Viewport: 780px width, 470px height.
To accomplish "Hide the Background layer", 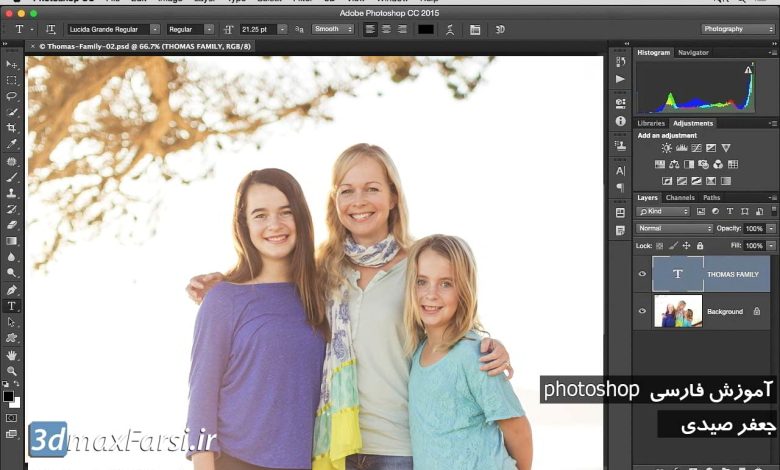I will (642, 311).
